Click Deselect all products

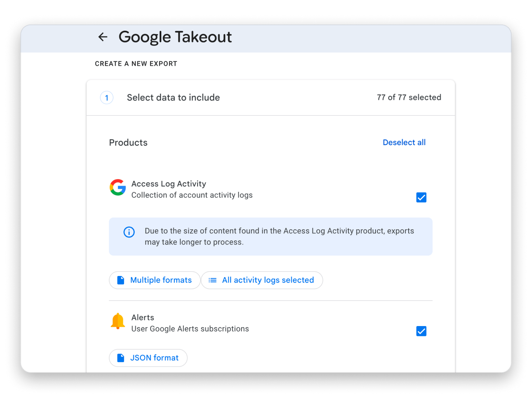[404, 142]
